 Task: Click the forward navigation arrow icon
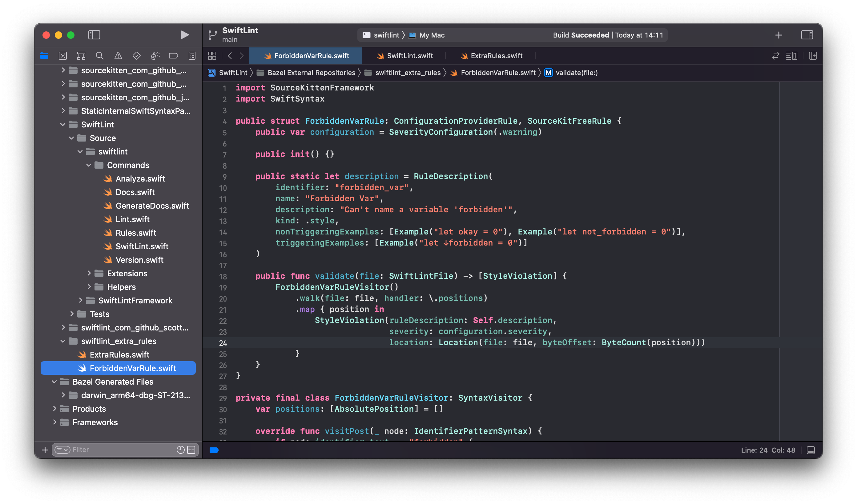242,55
